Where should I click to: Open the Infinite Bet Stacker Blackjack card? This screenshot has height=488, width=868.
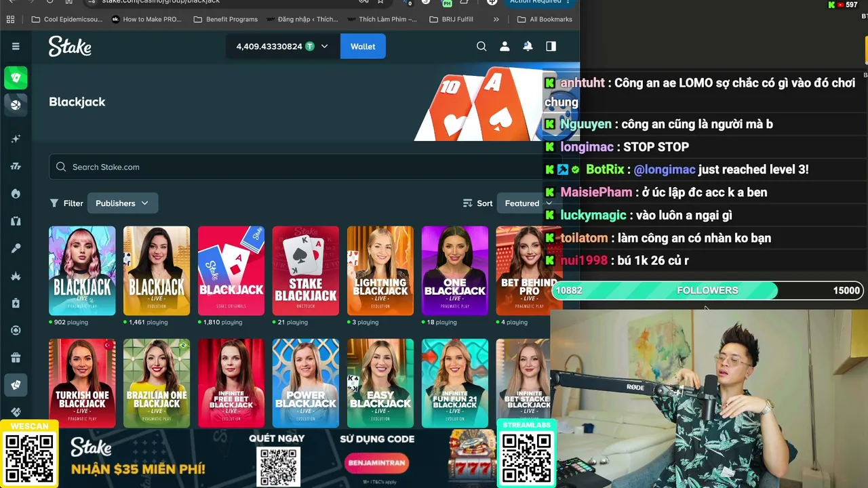point(523,383)
